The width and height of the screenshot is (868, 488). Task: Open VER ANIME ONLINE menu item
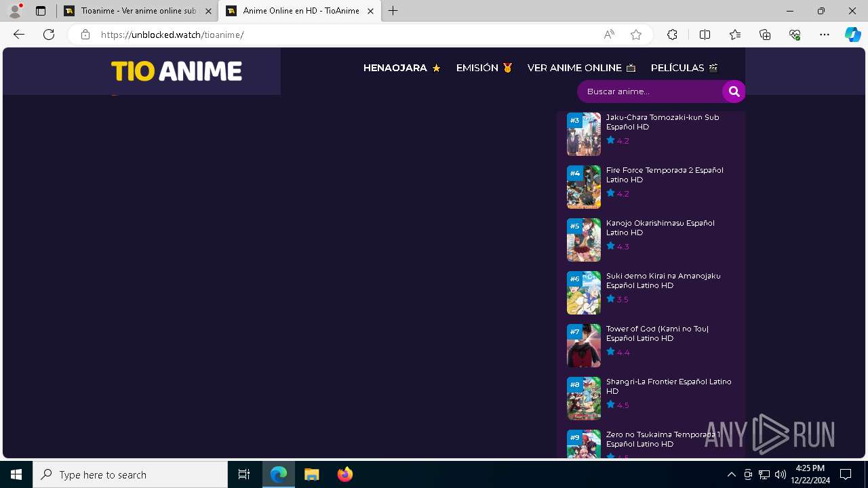tap(582, 68)
